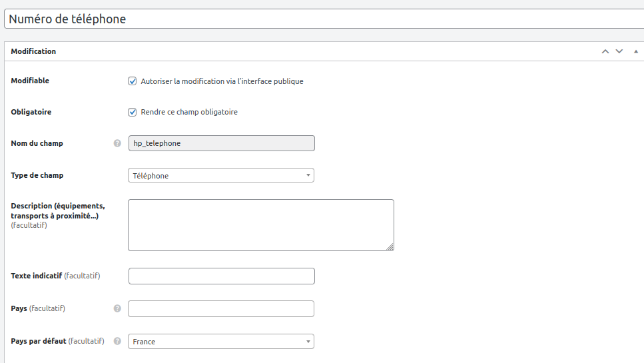The width and height of the screenshot is (644, 363).
Task: Open the Type de champ Téléphone dropdown
Action: pyautogui.click(x=221, y=175)
